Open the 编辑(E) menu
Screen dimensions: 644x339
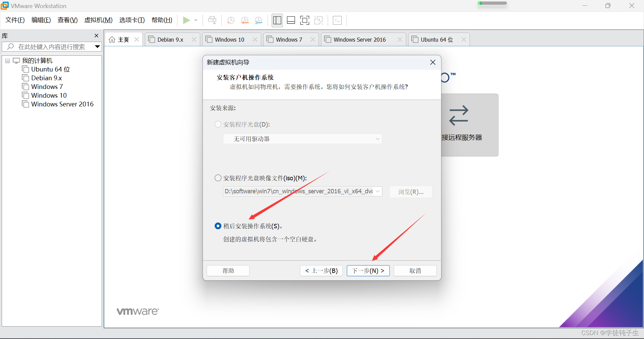point(41,20)
